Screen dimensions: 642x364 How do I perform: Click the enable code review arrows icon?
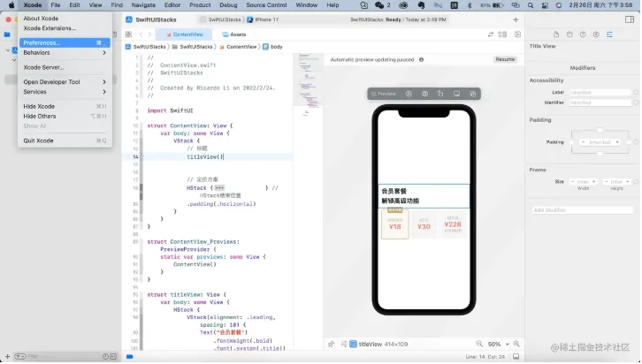tap(491, 34)
